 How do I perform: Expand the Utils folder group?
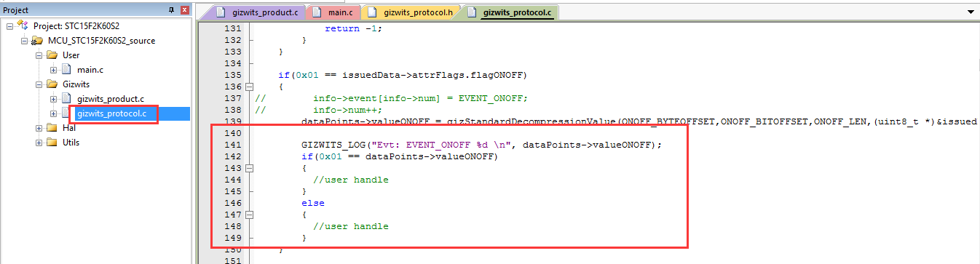click(x=39, y=143)
